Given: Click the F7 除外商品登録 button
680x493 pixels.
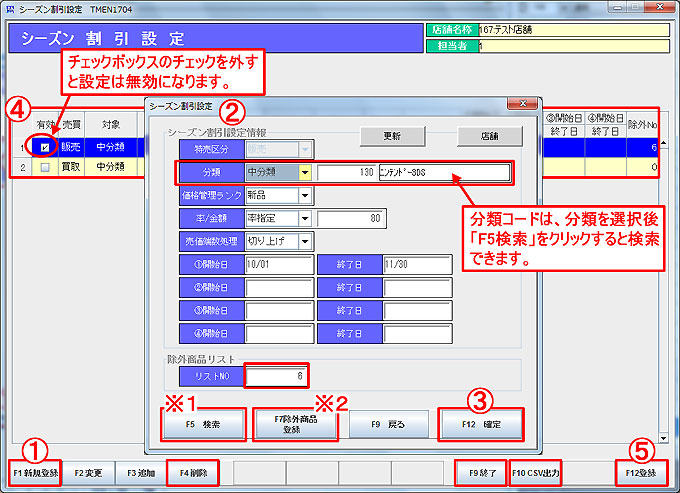Looking at the screenshot, I should click(296, 424).
